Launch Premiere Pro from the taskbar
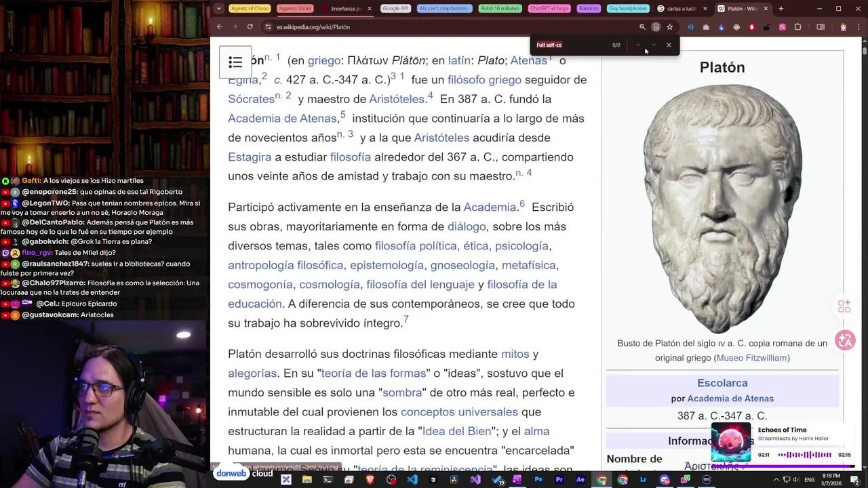Image resolution: width=868 pixels, height=488 pixels. point(559,480)
